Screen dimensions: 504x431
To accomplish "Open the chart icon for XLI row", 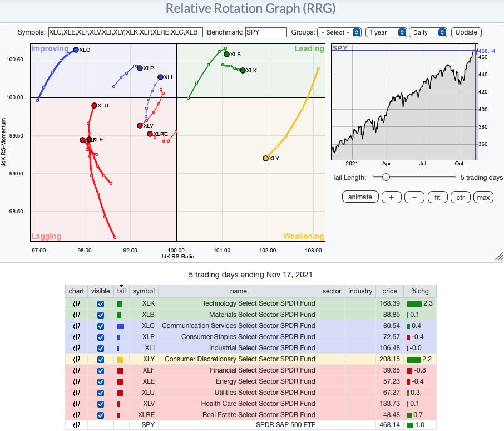I will click(76, 348).
